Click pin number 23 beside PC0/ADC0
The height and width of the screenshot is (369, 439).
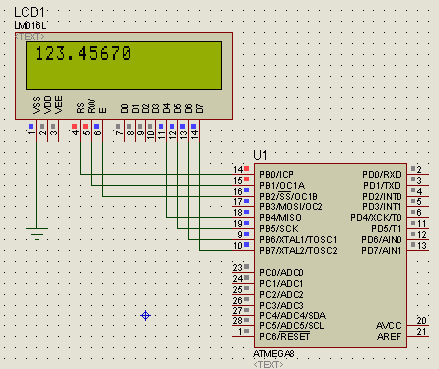[x=237, y=268]
